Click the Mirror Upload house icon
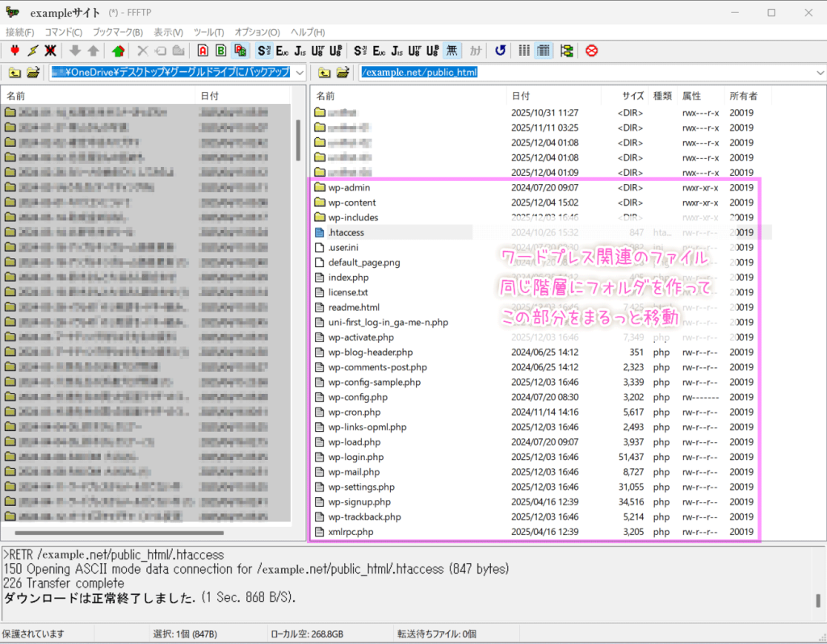 point(119,51)
